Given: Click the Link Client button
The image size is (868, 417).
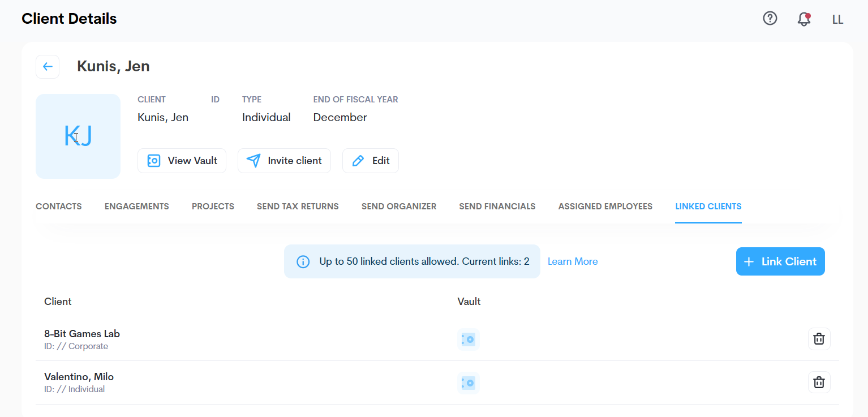Looking at the screenshot, I should [x=780, y=261].
